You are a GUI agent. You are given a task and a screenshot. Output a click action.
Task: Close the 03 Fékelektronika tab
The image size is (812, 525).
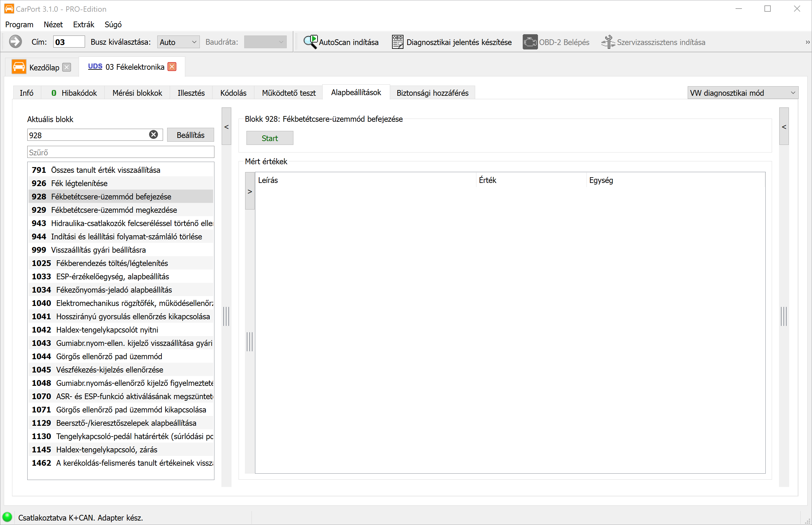[x=172, y=67]
